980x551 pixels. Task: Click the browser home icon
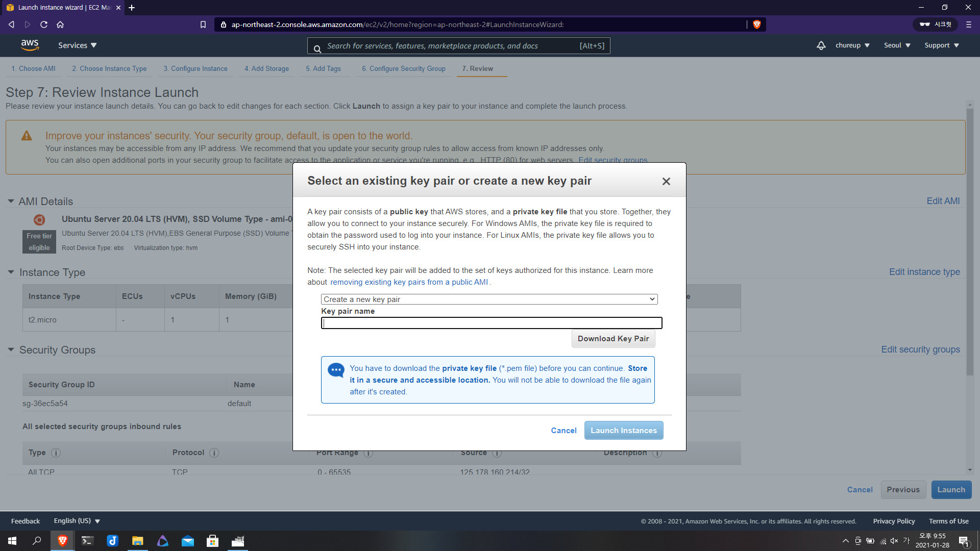tap(60, 24)
